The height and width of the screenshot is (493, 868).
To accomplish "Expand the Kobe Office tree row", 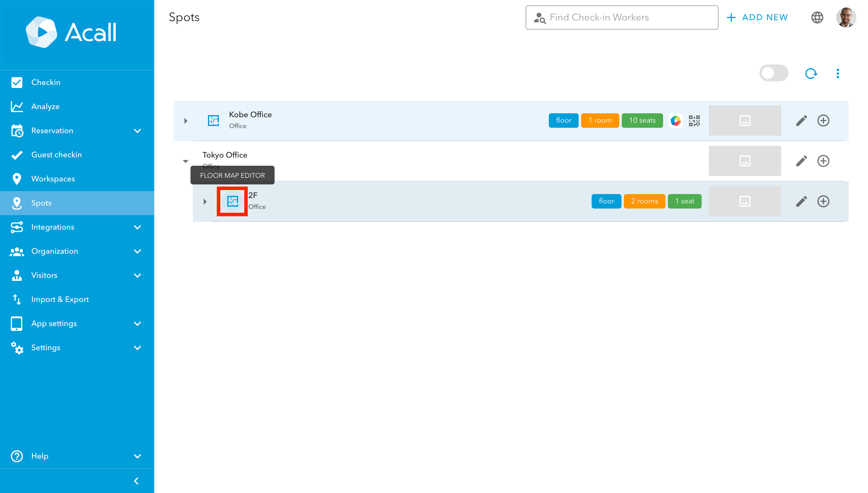I will click(186, 121).
